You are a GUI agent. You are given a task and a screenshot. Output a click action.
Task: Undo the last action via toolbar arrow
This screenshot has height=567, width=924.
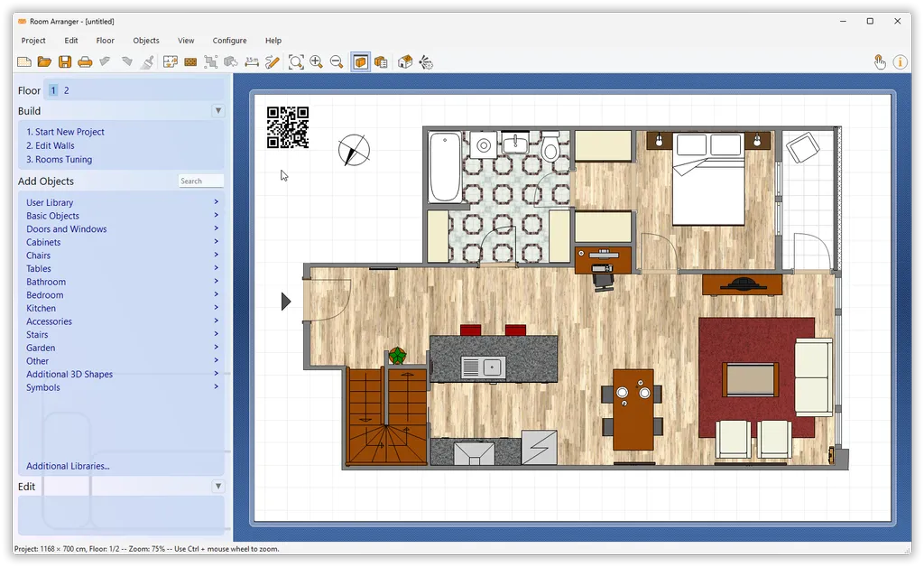point(106,62)
